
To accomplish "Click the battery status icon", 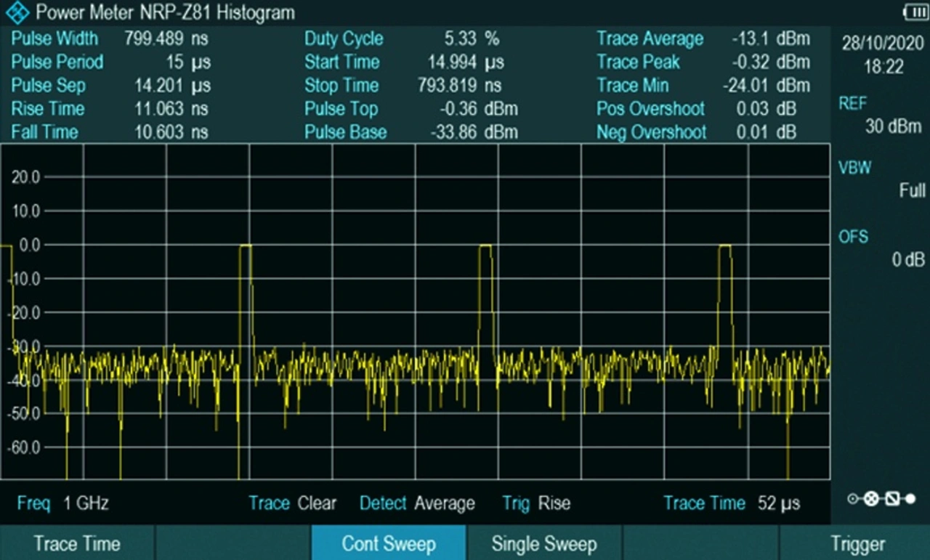I will [x=914, y=12].
